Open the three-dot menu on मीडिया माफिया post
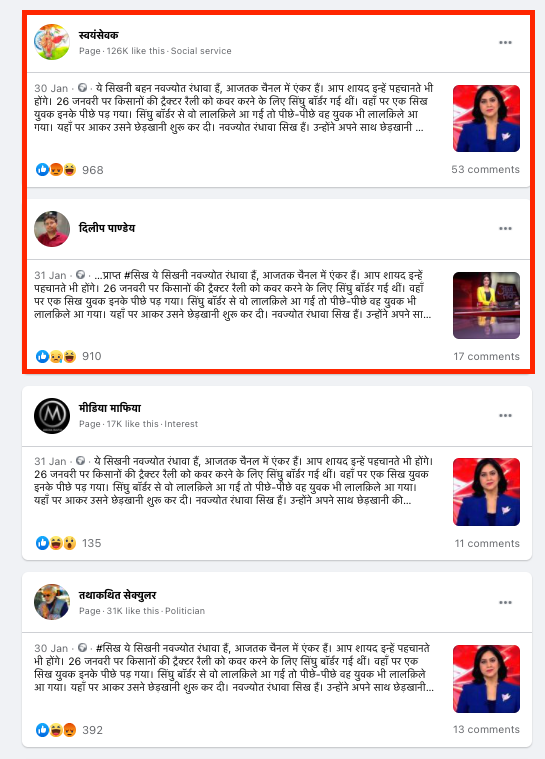The width and height of the screenshot is (545, 759). 505,415
